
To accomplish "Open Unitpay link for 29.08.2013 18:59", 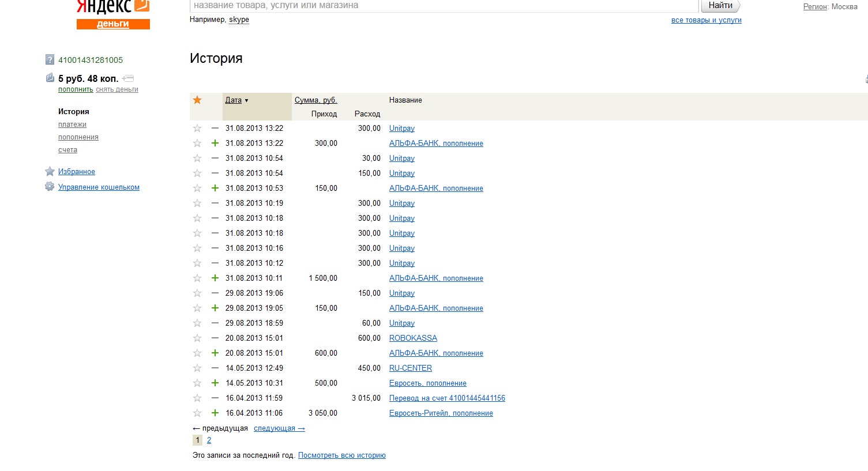I will 402,323.
